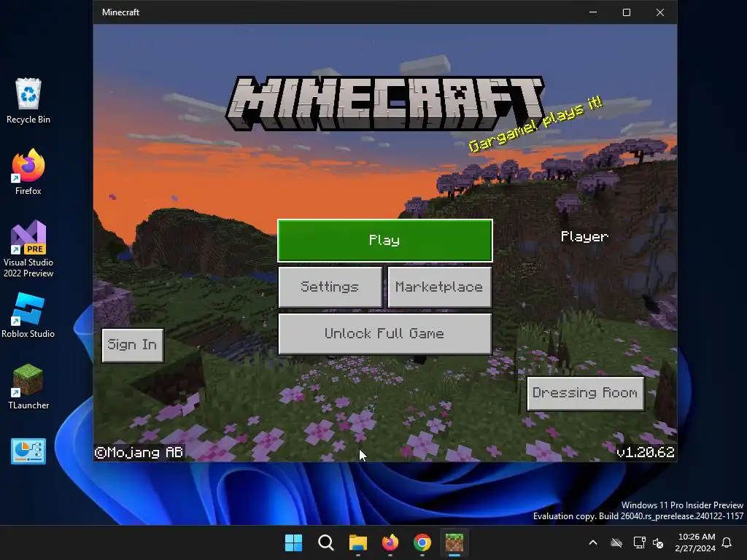This screenshot has height=560, width=747.
Task: Click the Player name label
Action: (584, 237)
